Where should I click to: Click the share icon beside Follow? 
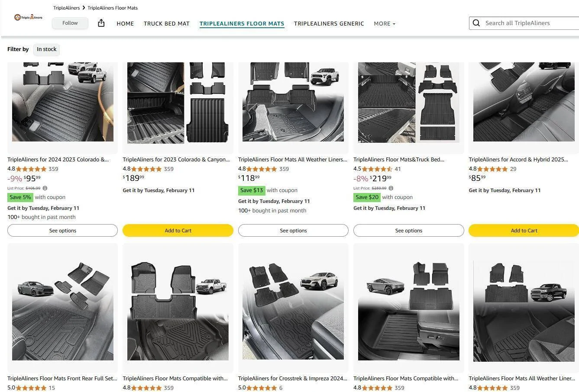(x=101, y=23)
